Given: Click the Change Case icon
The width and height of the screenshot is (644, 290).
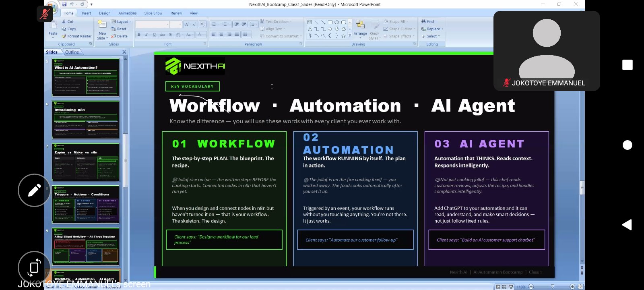Looking at the screenshot, I should [x=189, y=35].
